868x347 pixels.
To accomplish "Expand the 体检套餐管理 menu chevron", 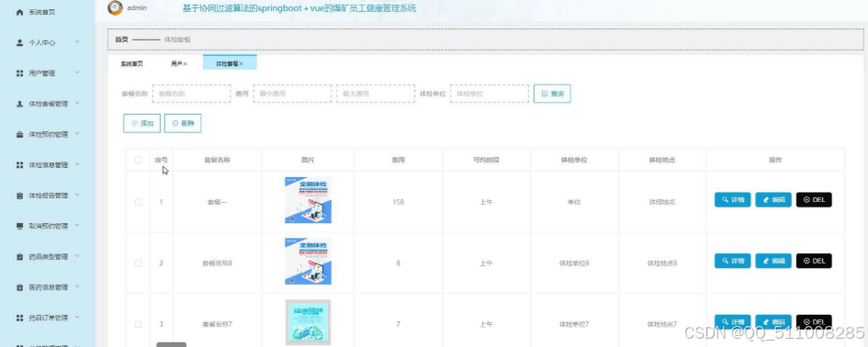I will [77, 103].
